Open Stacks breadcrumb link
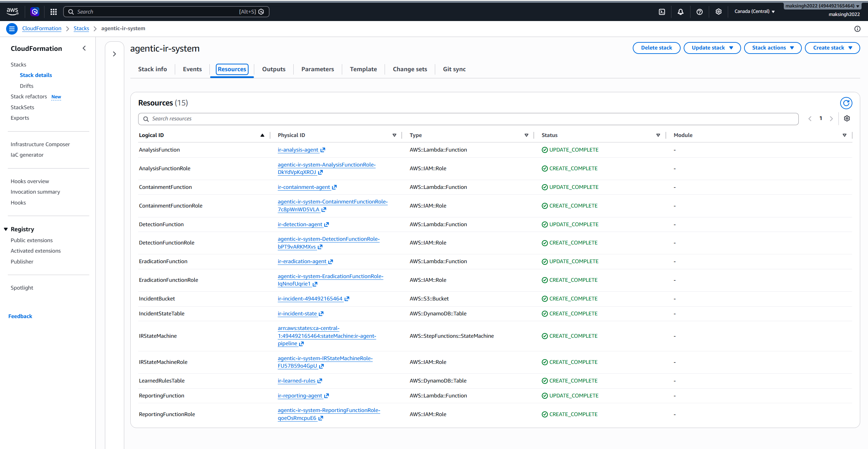The height and width of the screenshot is (449, 868). [81, 28]
